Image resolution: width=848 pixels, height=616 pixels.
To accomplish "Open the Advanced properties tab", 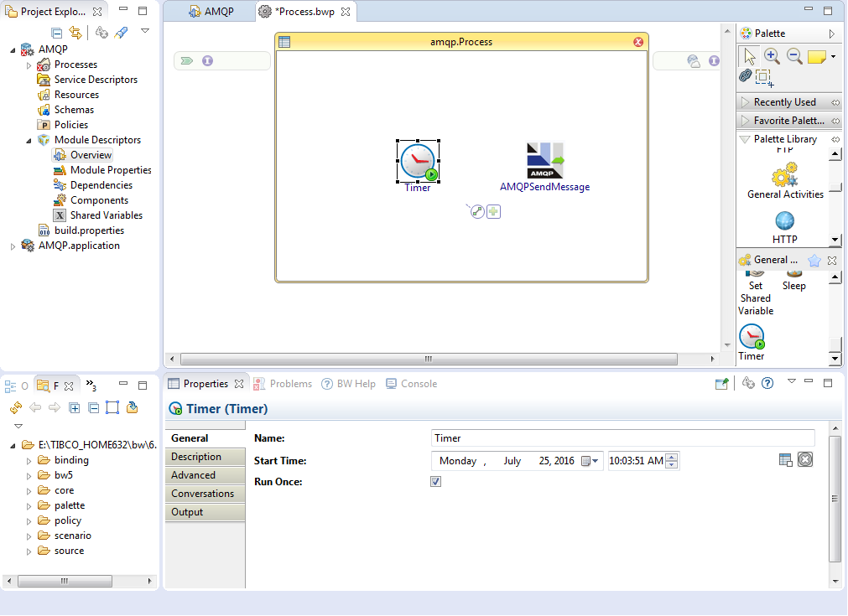I will tap(205, 475).
